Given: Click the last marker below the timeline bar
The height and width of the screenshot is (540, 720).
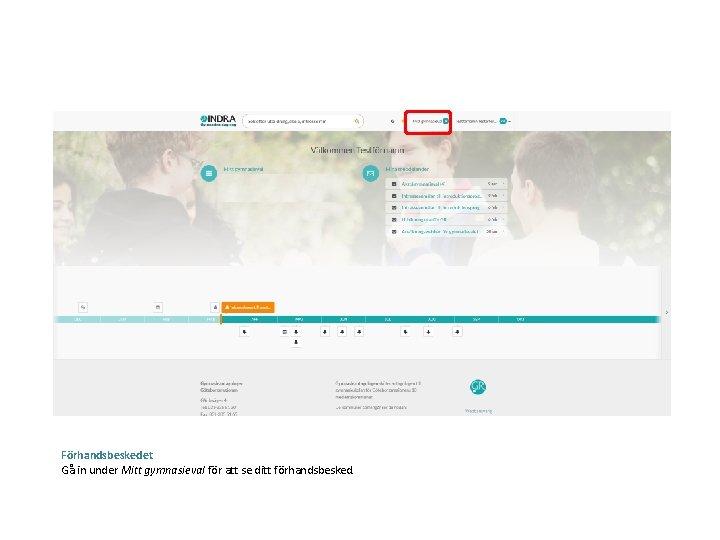Looking at the screenshot, I should click(457, 332).
